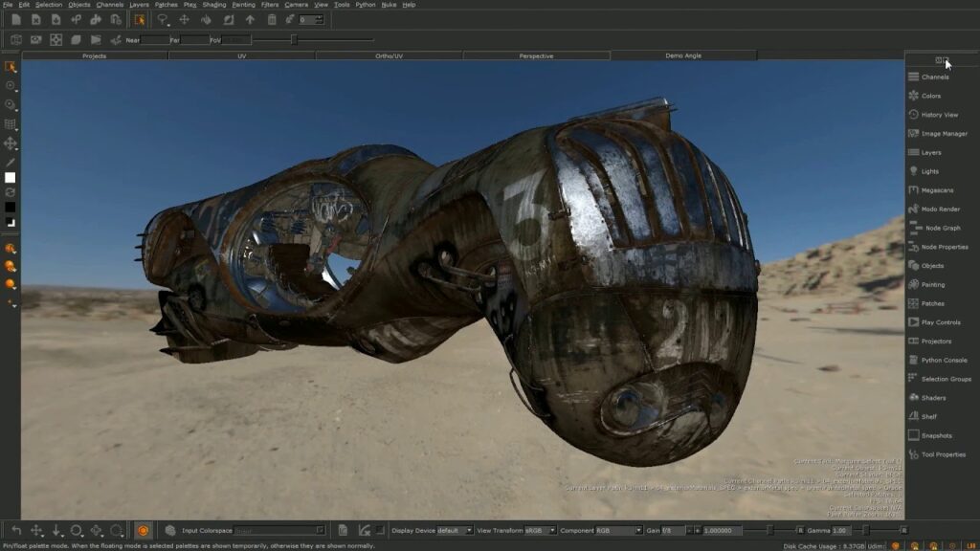This screenshot has width=980, height=551.
Task: Open the Image Manager palette
Action: point(945,133)
